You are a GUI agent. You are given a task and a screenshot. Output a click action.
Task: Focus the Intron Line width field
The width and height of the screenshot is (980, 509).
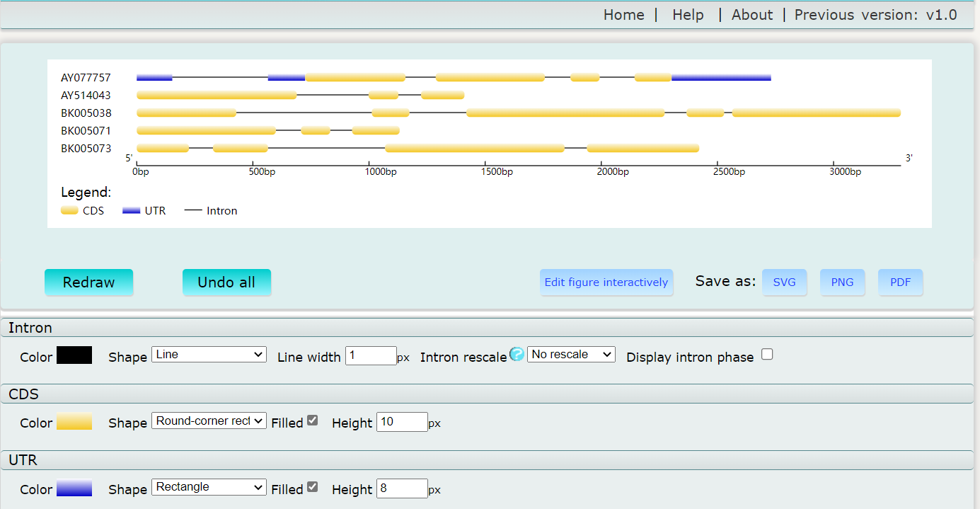coord(371,356)
